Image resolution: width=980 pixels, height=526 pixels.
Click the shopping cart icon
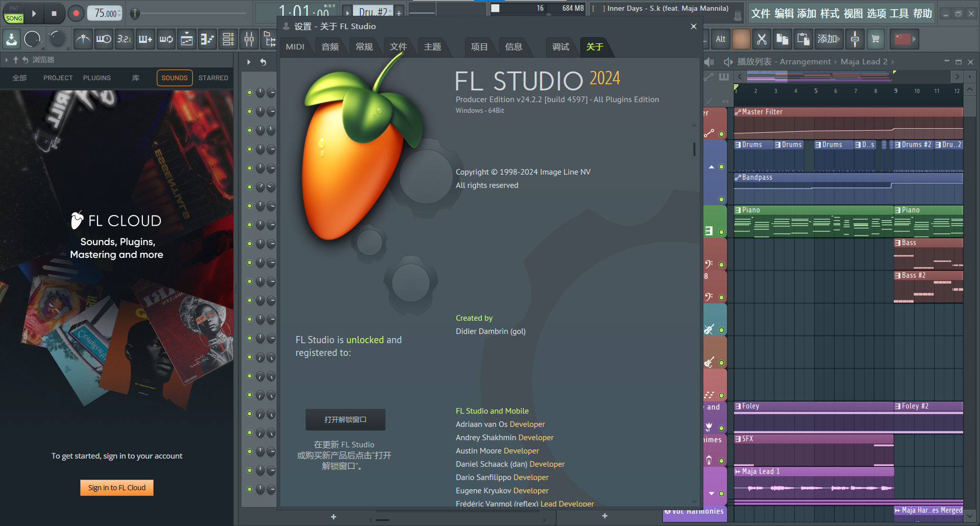pos(876,39)
